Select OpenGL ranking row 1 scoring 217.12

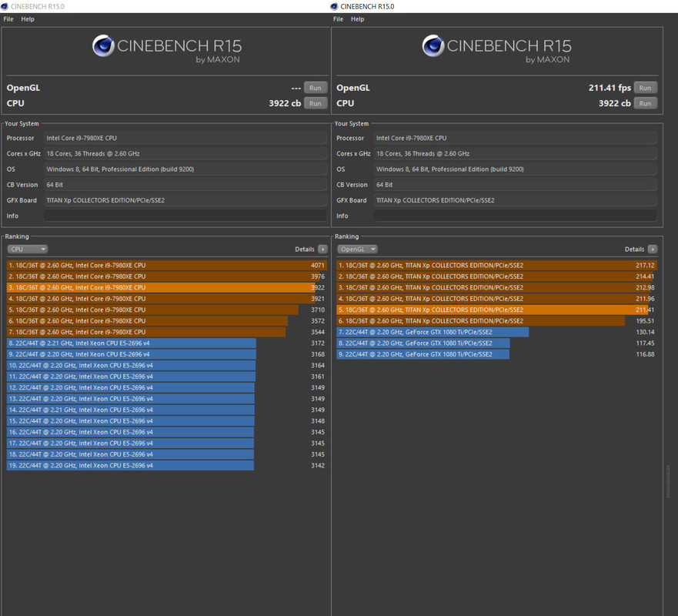(x=497, y=265)
